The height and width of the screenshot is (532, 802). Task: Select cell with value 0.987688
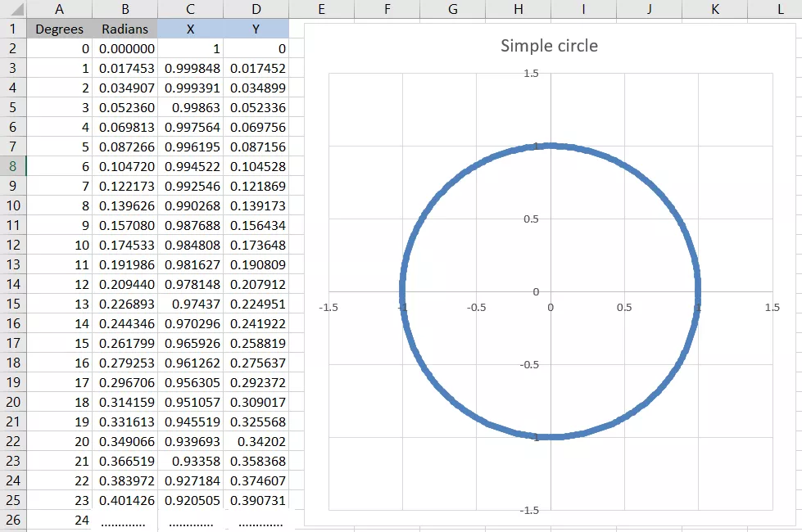click(190, 225)
